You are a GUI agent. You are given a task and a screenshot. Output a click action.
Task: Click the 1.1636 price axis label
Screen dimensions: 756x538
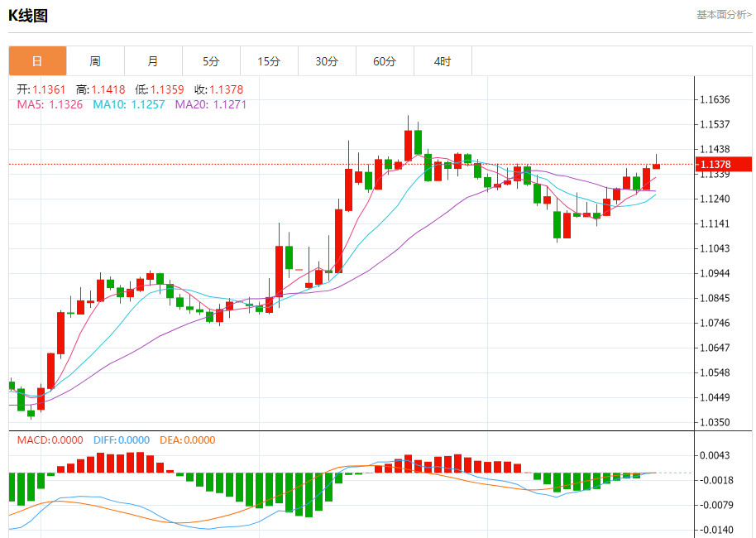[x=715, y=100]
